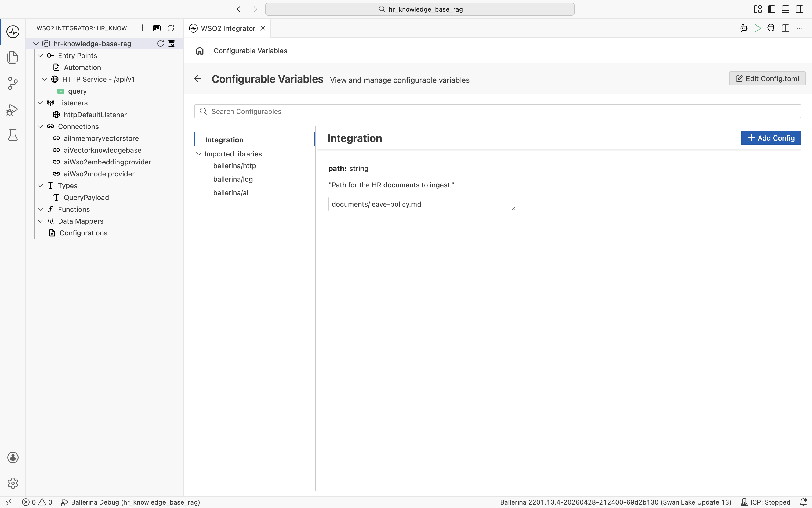
Task: Toggle the bottom Panel visibility
Action: pyautogui.click(x=785, y=9)
